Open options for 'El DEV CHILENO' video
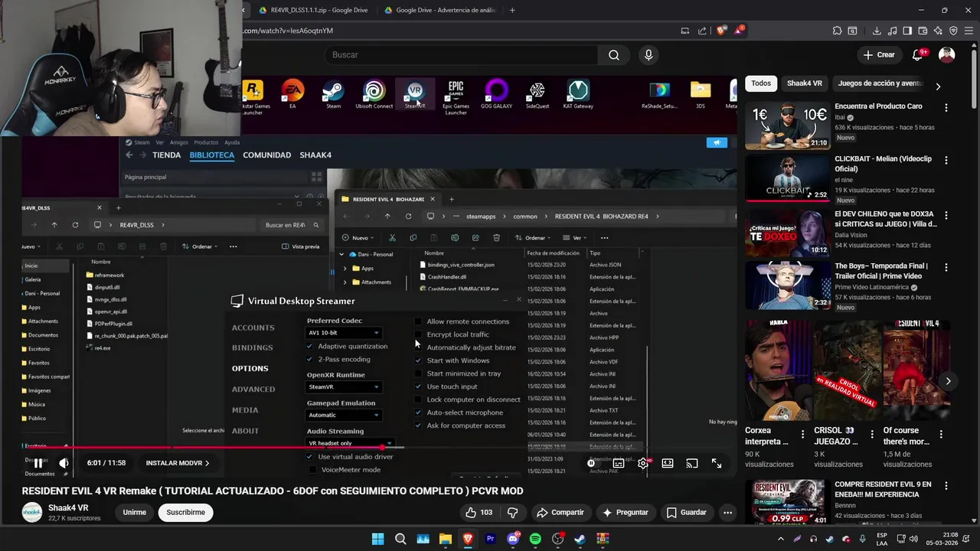Screen dimensions: 980x551 click(x=946, y=215)
